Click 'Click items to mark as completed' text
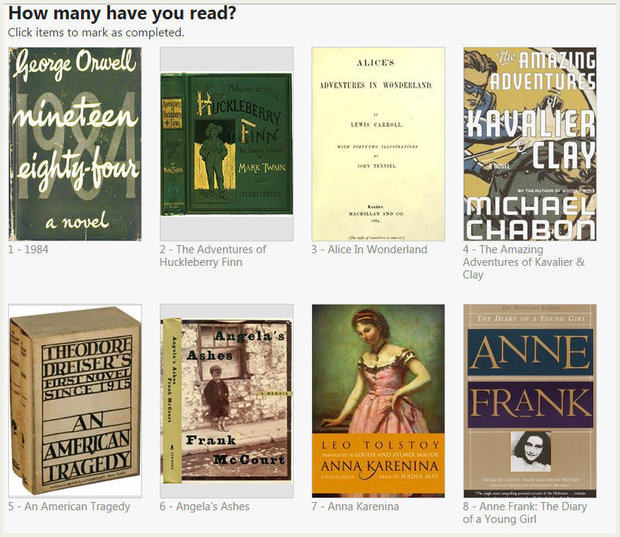620x537 pixels. click(x=96, y=32)
